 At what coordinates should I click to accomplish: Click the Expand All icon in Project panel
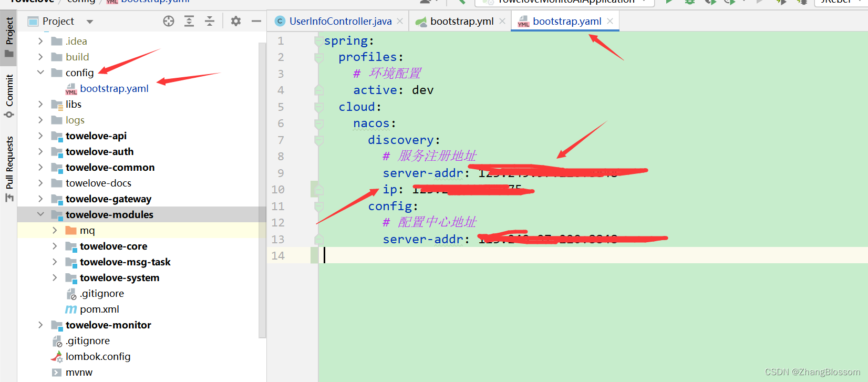point(189,21)
